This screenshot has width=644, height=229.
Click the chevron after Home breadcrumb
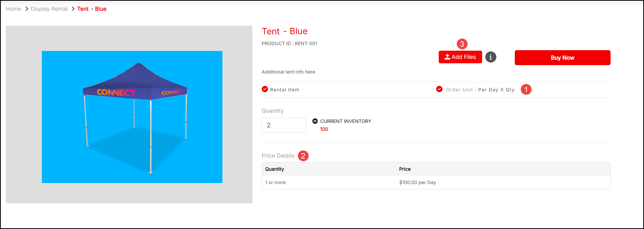tap(27, 9)
